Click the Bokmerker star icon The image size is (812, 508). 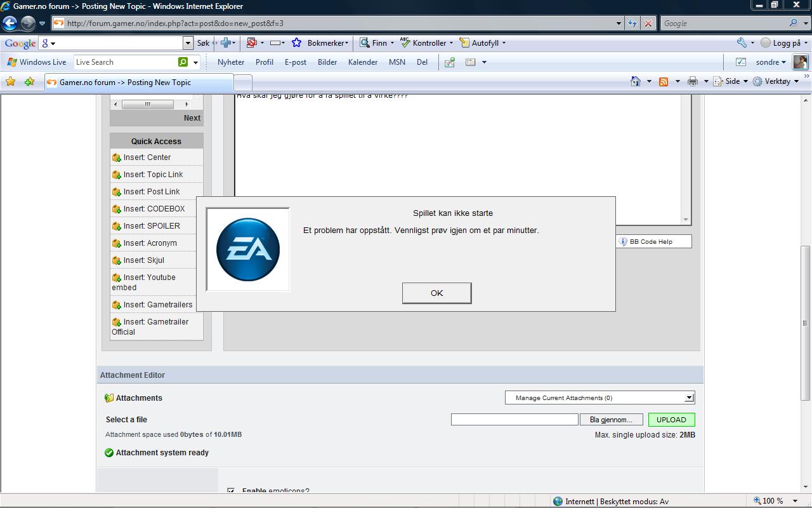click(x=296, y=43)
